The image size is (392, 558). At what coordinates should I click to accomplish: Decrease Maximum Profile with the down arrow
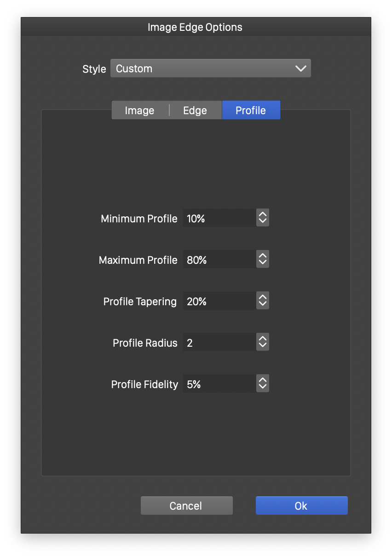click(x=263, y=263)
